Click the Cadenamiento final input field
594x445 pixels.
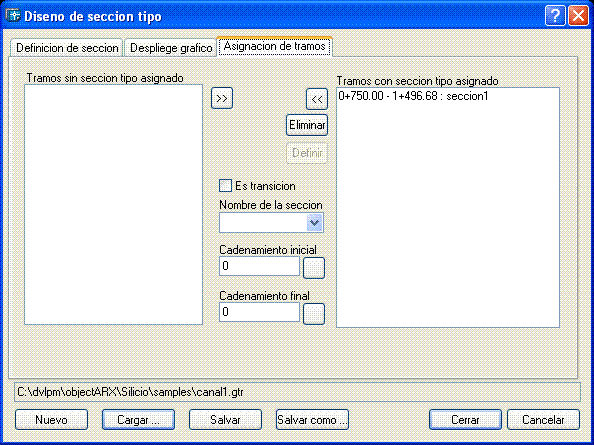pyautogui.click(x=259, y=312)
